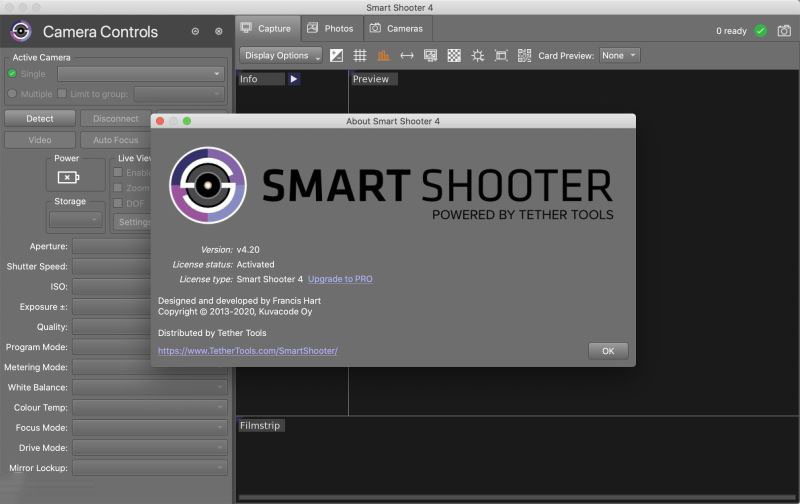800x504 pixels.
Task: Open the Storage dropdown
Action: 76,220
